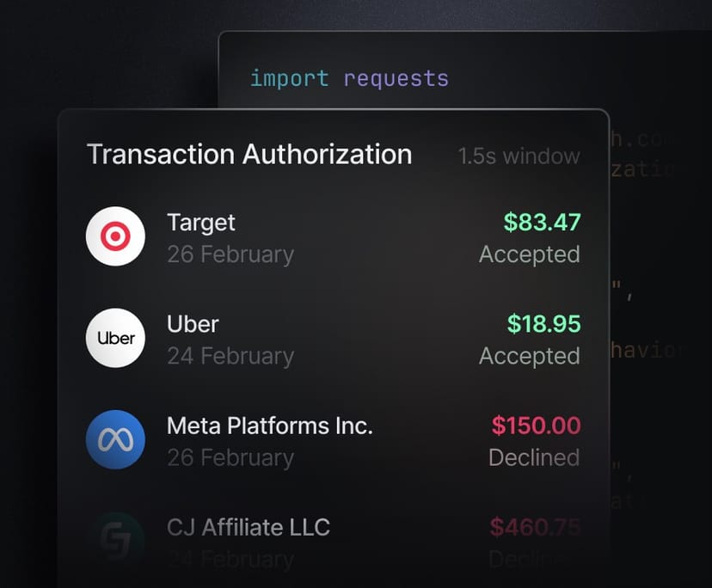Click the requests module name in code
The image size is (712, 588).
click(396, 78)
